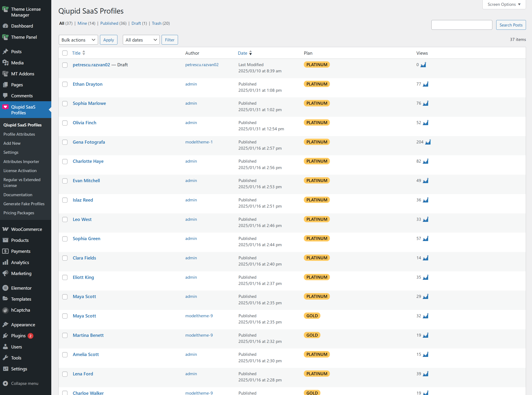Click the Filter button
Viewport: 532px width, 395px height.
tap(170, 40)
